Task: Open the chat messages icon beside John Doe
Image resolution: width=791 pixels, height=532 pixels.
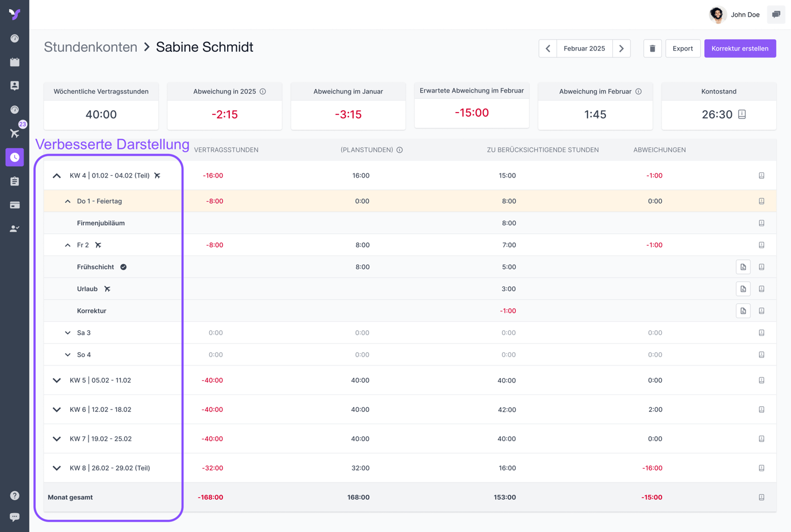Action: click(x=776, y=14)
